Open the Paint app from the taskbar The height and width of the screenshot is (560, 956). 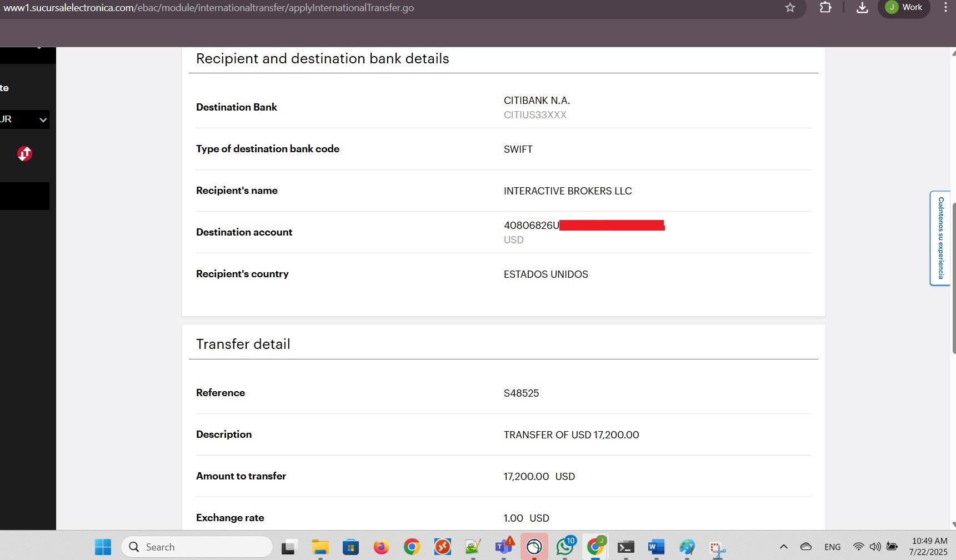pos(687,547)
